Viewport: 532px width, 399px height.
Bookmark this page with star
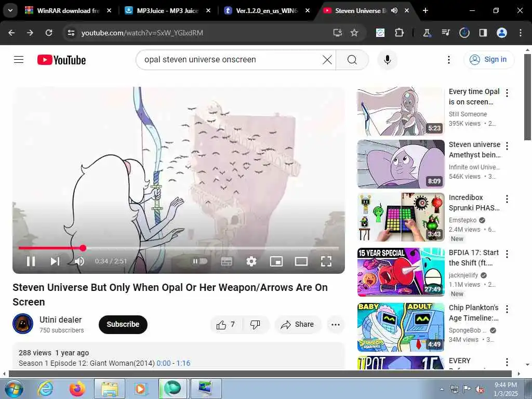[x=354, y=33]
